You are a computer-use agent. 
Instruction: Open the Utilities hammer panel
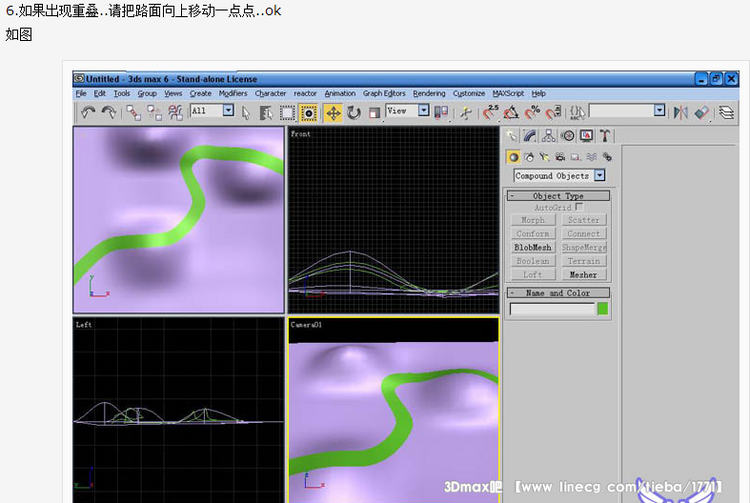[605, 136]
